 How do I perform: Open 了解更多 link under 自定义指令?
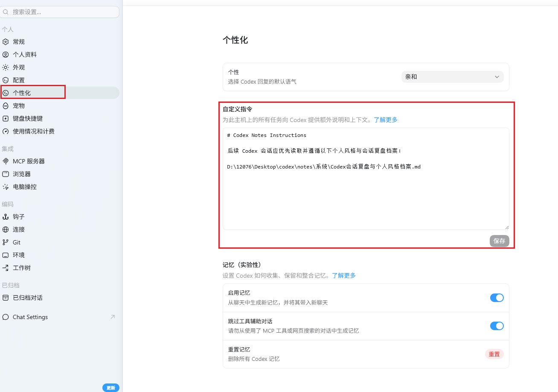(x=386, y=120)
